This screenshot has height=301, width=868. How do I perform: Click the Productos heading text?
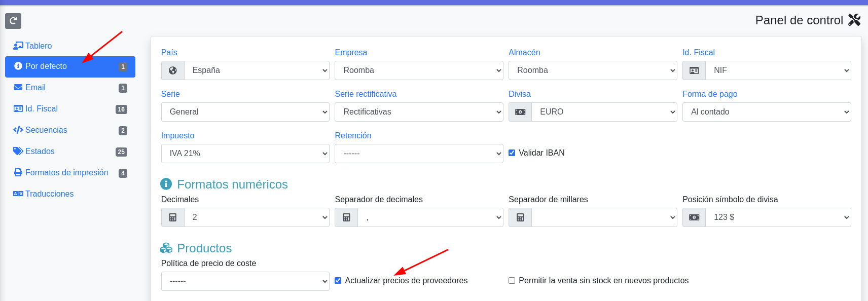204,248
